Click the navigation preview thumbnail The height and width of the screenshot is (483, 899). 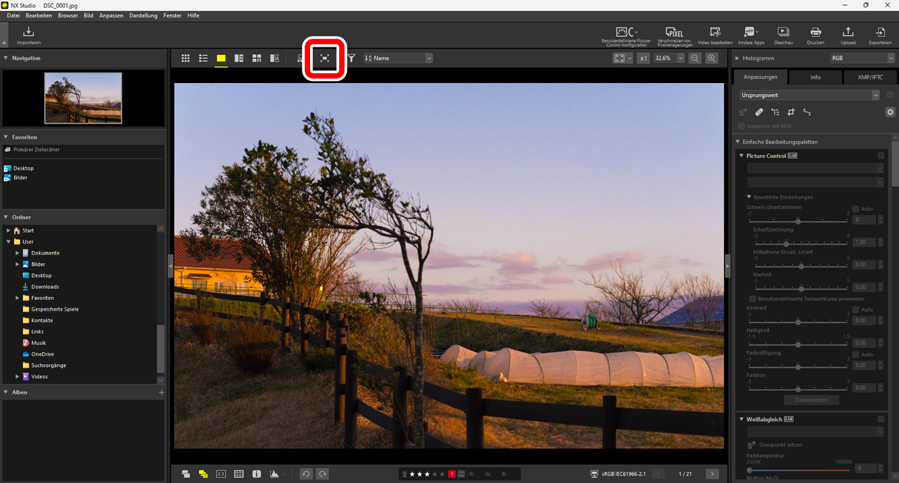click(83, 97)
